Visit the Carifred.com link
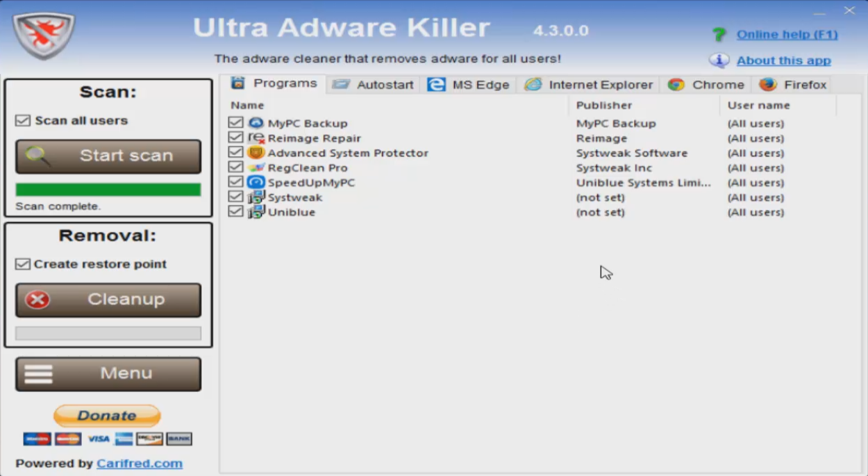Viewport: 868px width, 476px height. [140, 463]
